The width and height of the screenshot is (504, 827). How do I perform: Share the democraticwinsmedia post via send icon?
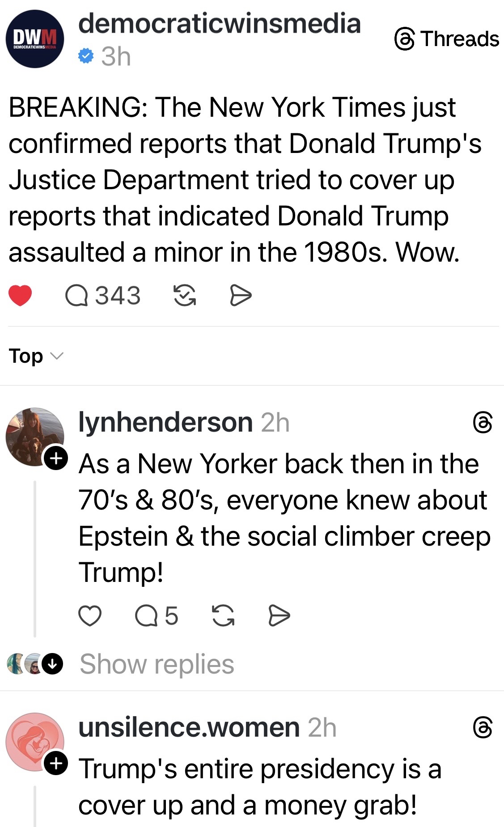pos(241,296)
